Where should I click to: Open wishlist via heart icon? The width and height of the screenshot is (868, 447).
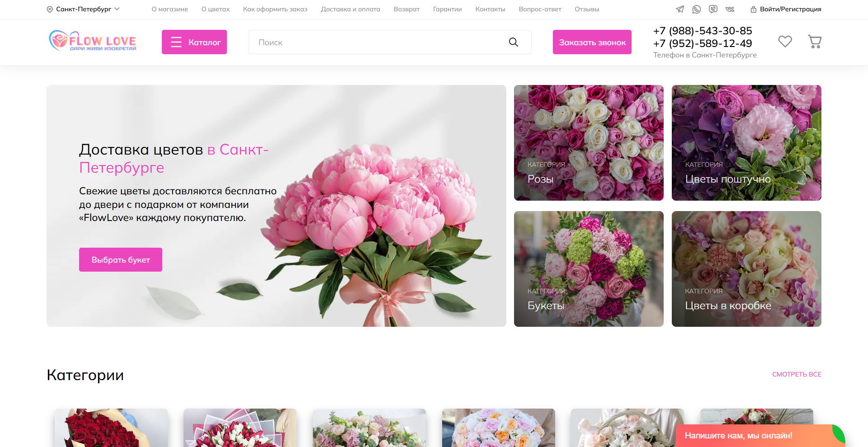pos(785,42)
